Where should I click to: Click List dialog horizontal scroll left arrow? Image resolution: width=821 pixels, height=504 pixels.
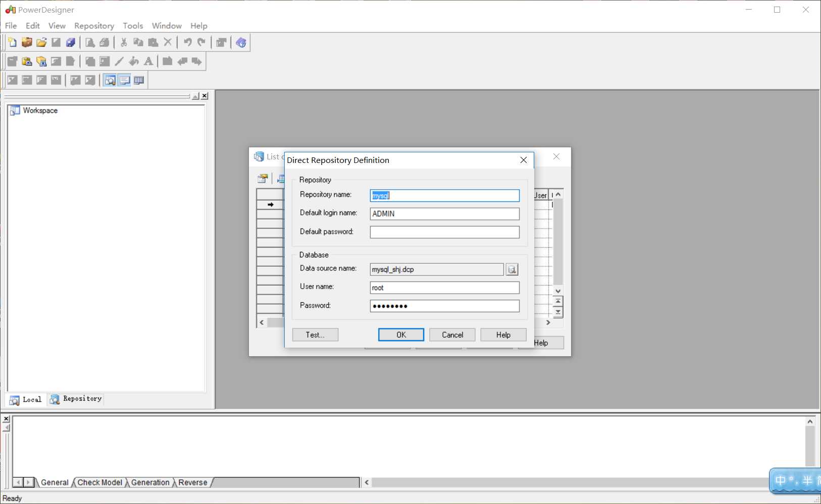[x=262, y=322]
